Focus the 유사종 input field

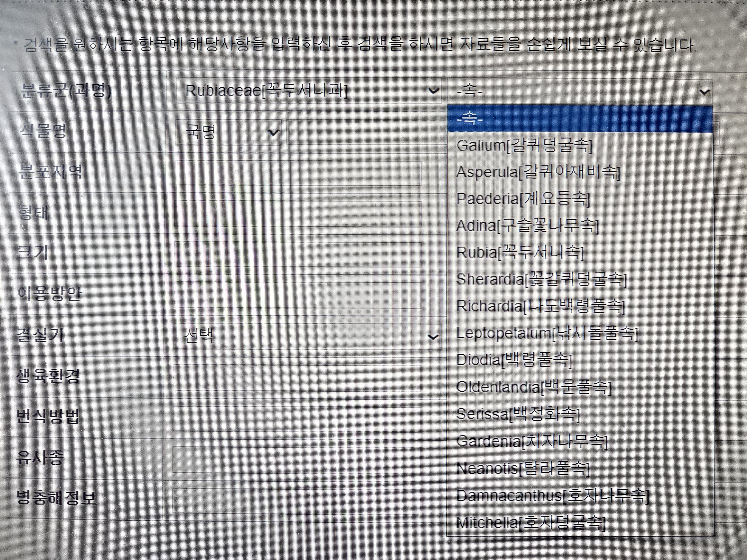coord(297,459)
